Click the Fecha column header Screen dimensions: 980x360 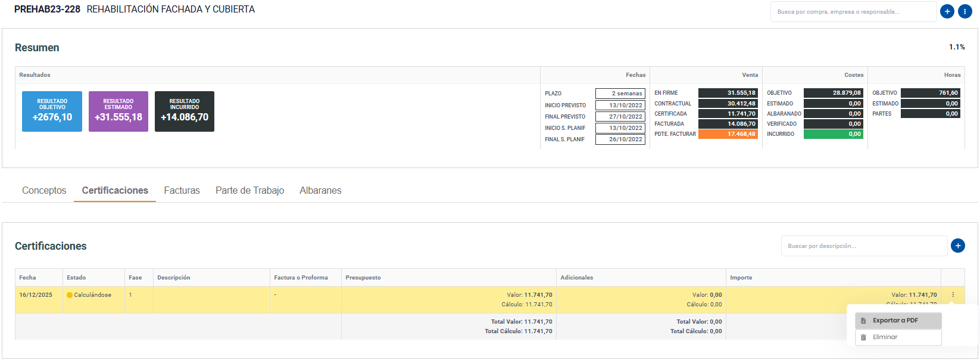28,278
